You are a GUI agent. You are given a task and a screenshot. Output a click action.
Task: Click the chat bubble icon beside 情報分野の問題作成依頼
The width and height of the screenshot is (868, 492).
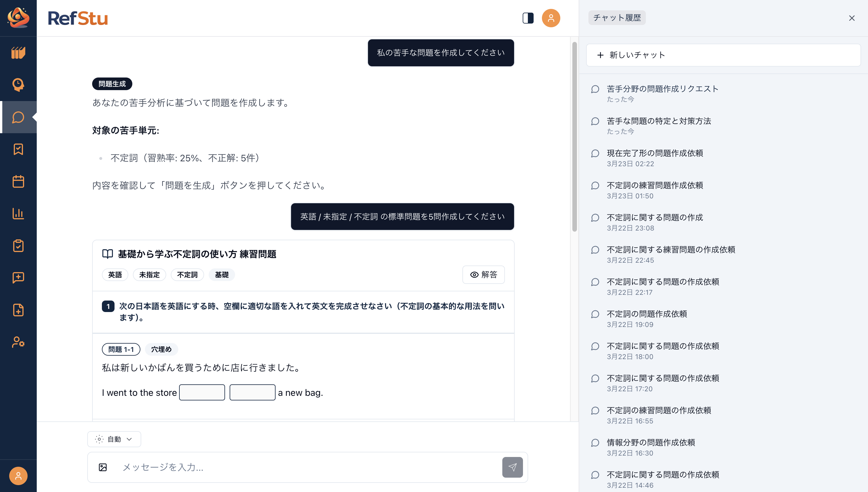595,443
